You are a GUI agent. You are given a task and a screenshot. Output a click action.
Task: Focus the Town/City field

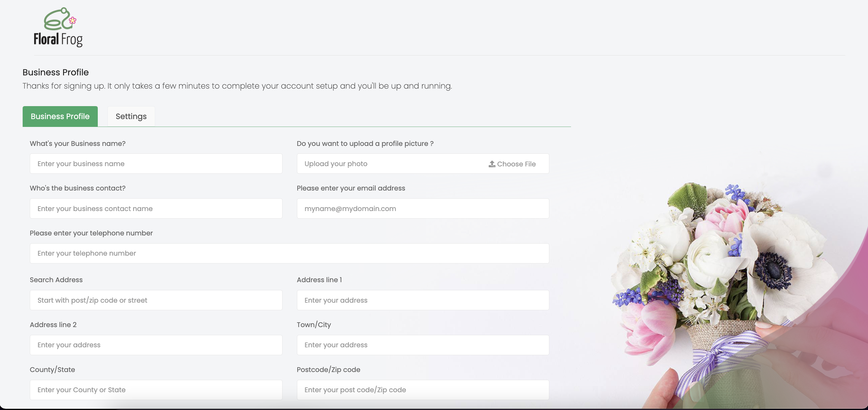[423, 345]
